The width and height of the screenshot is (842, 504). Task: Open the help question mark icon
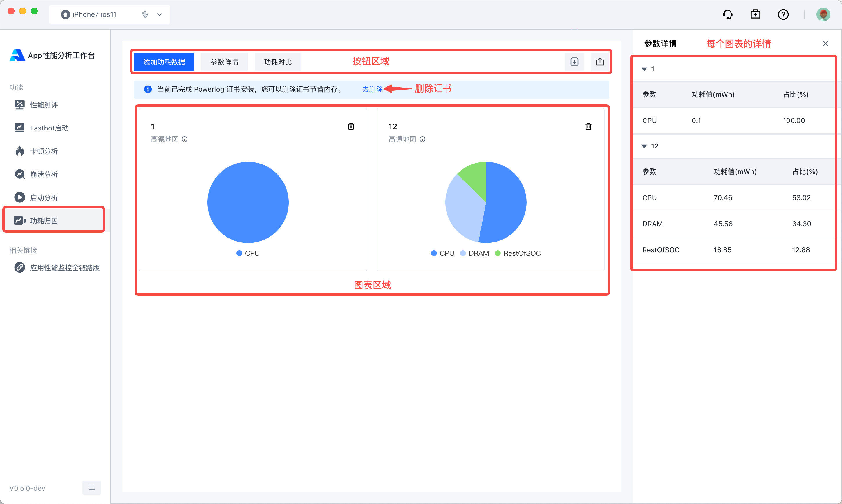(x=783, y=14)
